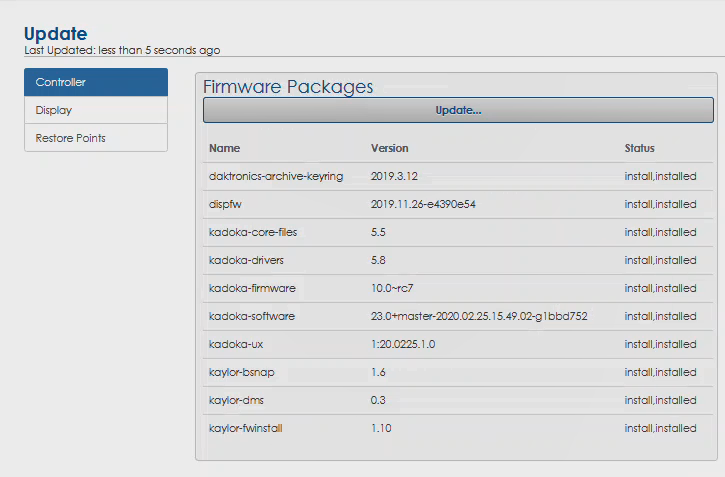Viewport: 725px width, 477px height.
Task: Select the kadoka-ux package name
Action: click(x=236, y=344)
